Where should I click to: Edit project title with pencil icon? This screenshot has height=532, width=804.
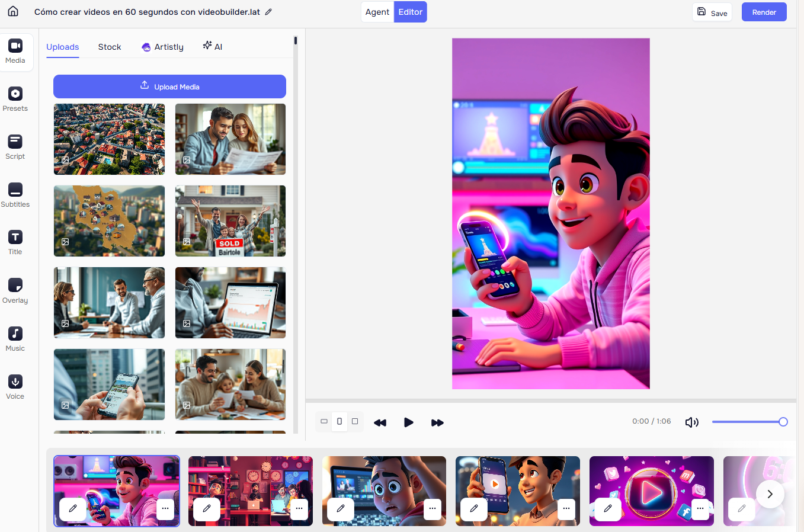(268, 12)
